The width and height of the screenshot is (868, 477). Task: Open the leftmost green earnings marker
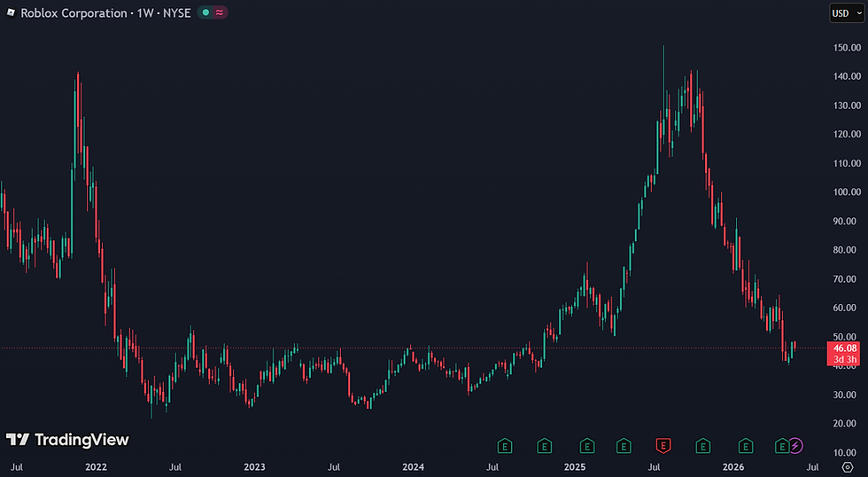click(x=504, y=445)
